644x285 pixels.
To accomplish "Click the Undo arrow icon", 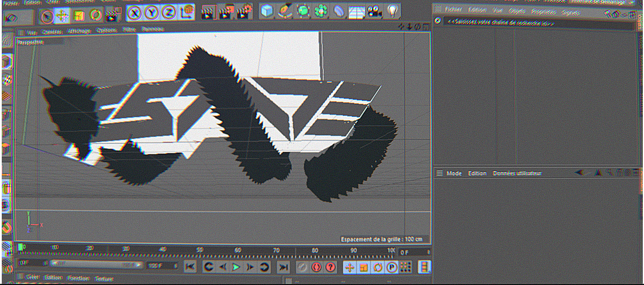I will point(11,18).
